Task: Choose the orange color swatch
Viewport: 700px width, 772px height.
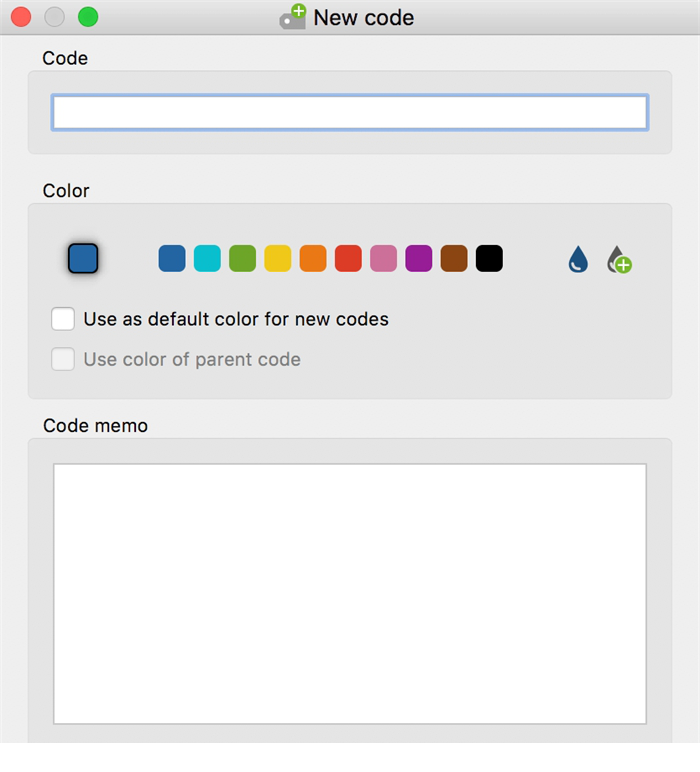Action: tap(313, 259)
